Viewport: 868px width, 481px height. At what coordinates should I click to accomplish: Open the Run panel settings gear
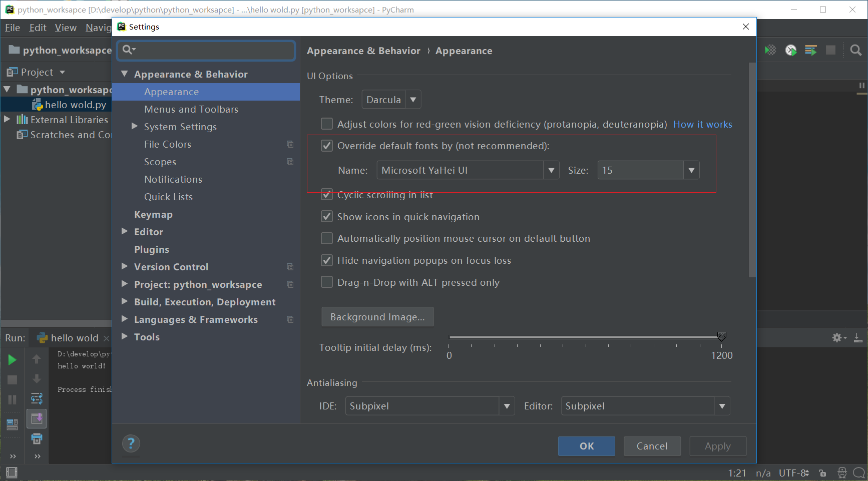pos(838,338)
